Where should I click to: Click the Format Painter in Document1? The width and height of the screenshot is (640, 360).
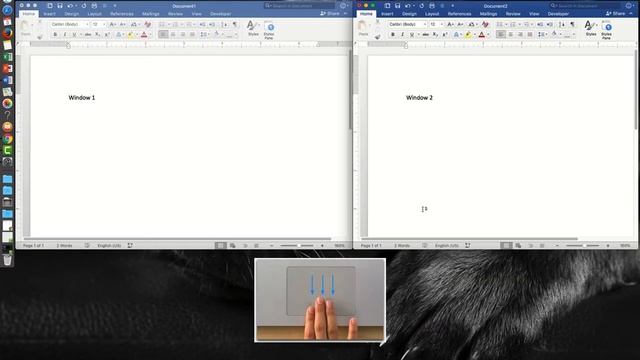point(40,37)
